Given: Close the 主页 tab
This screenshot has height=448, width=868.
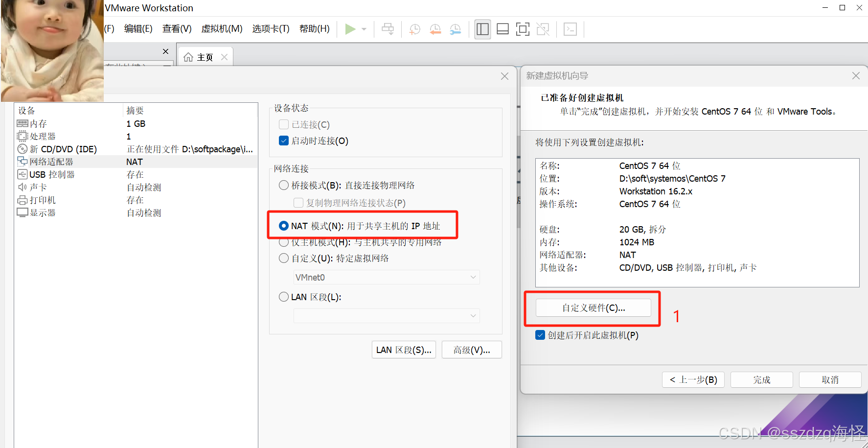Looking at the screenshot, I should pos(224,57).
